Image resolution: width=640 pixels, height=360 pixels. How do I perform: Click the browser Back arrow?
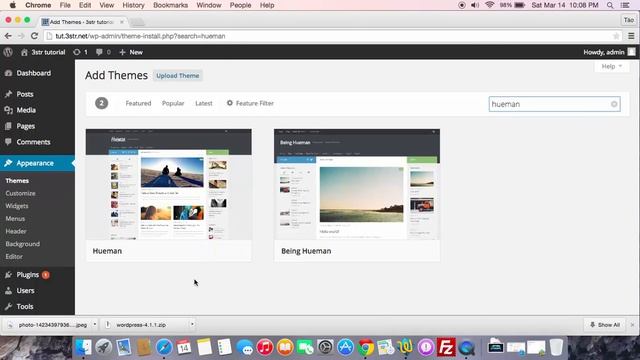8,36
